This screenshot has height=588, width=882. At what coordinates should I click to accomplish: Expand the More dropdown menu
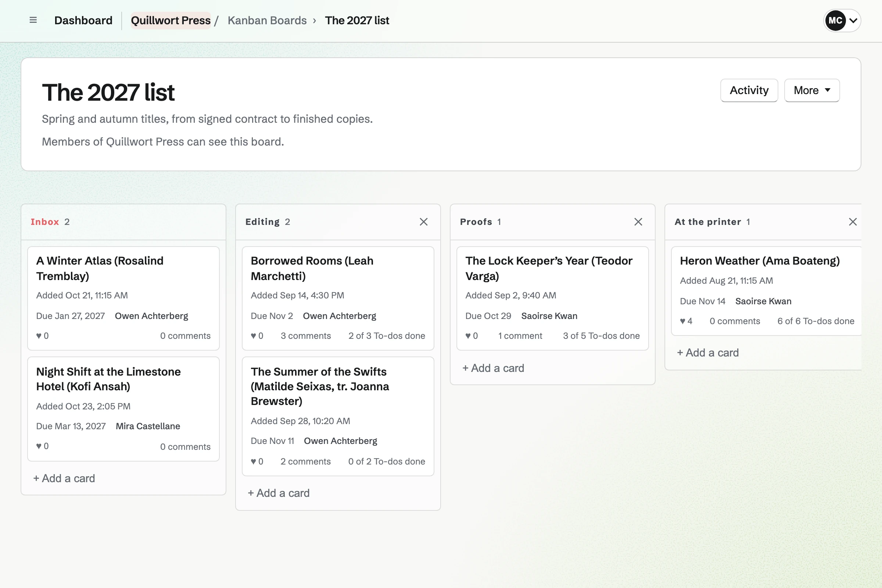click(x=811, y=90)
